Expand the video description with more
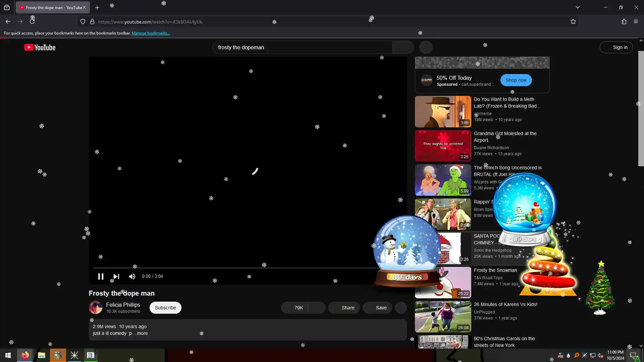644x362 pixels. (142, 333)
